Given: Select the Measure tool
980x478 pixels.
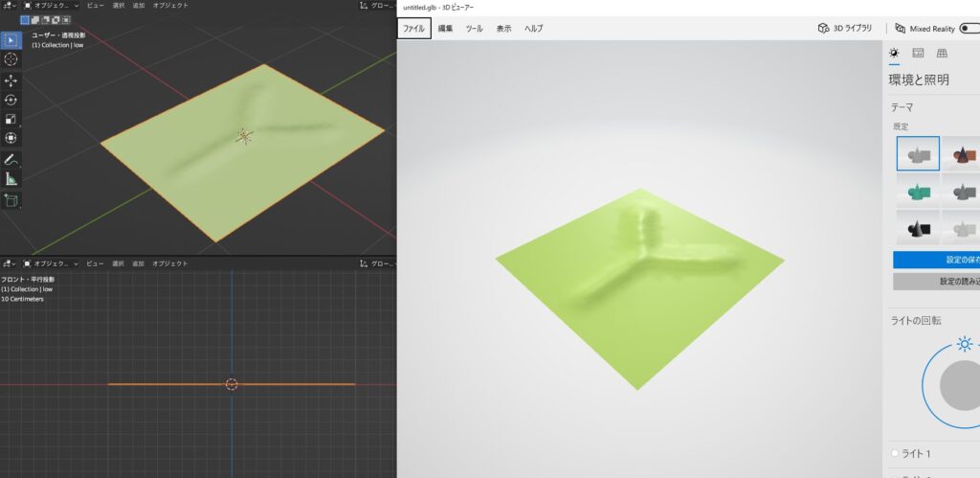Looking at the screenshot, I should point(11,178).
